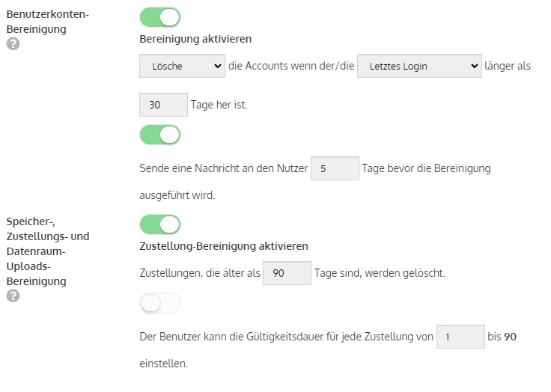The width and height of the screenshot is (551, 392).
Task: Click the Zustellungen älter als 90 field
Action: (287, 273)
